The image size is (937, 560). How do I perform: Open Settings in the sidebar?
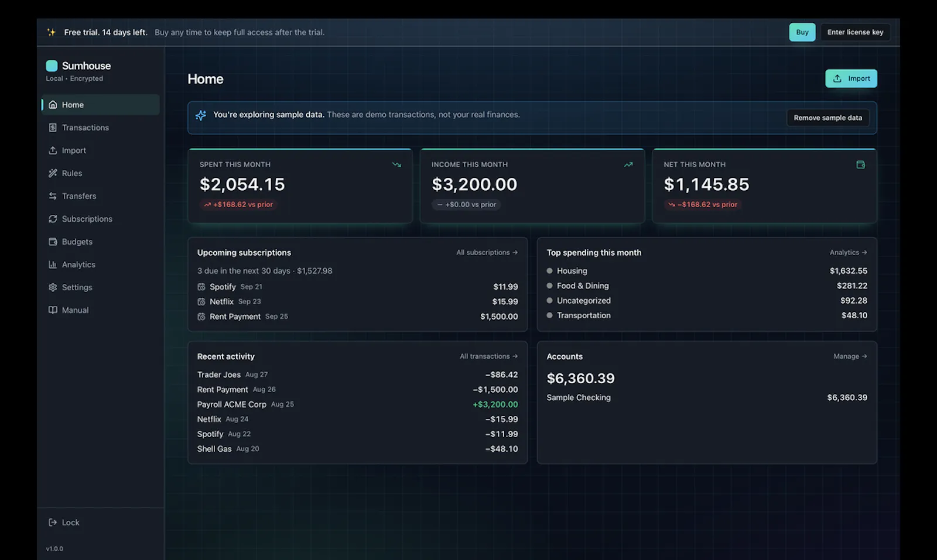[x=101, y=287]
